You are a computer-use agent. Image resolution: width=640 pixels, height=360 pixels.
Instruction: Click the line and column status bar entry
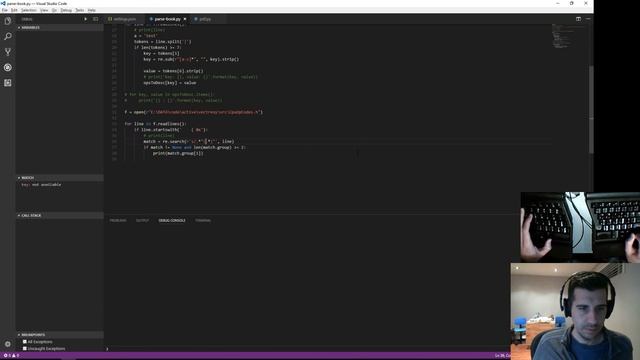(x=502, y=356)
